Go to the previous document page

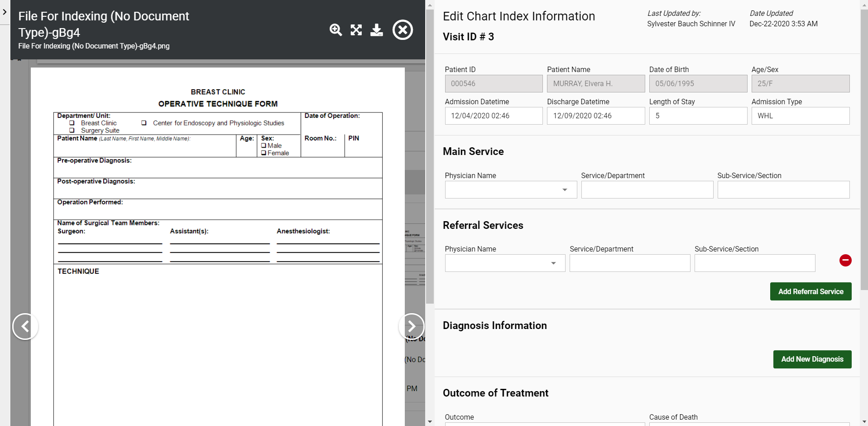click(25, 326)
